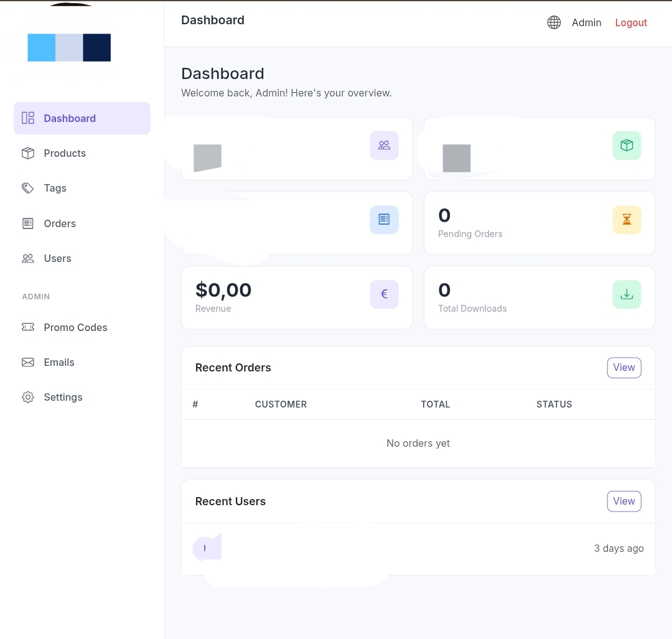Click the hourglass Pending Orders icon
This screenshot has height=639, width=672.
627,220
